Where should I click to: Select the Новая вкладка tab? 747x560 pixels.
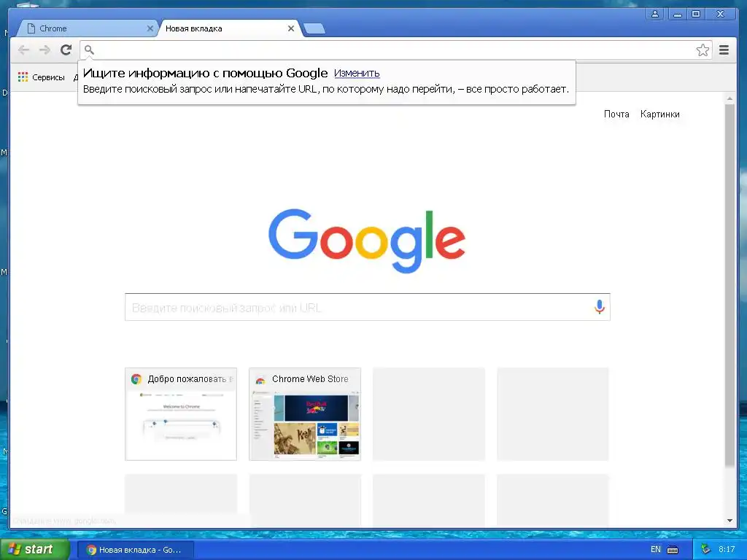[228, 28]
